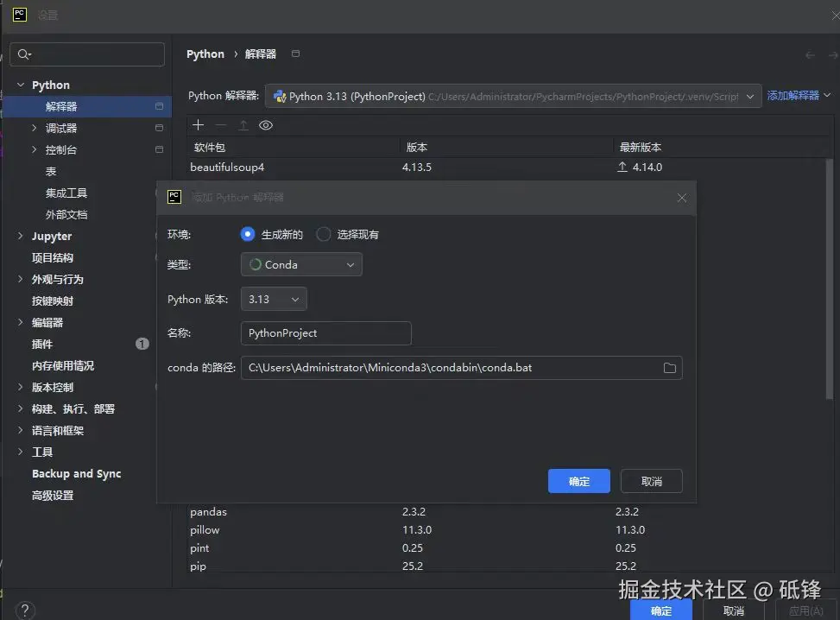Expand the 构建、执行、部署 tree node
The image size is (840, 620).
tap(21, 408)
